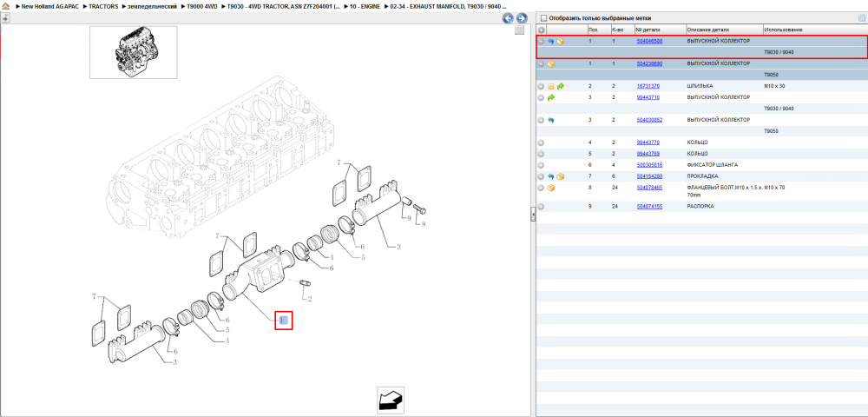Click the green arrow for part 99443710
This screenshot has height=417, width=868.
pos(551,97)
